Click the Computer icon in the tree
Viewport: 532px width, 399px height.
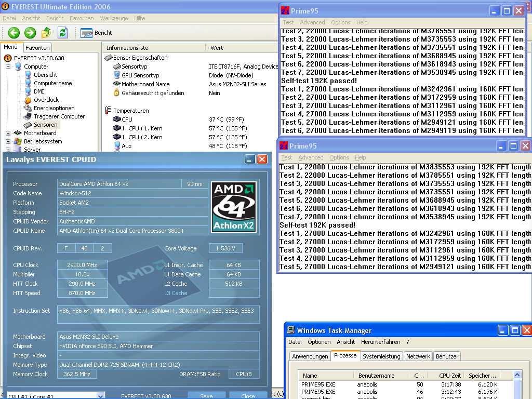tap(18, 66)
